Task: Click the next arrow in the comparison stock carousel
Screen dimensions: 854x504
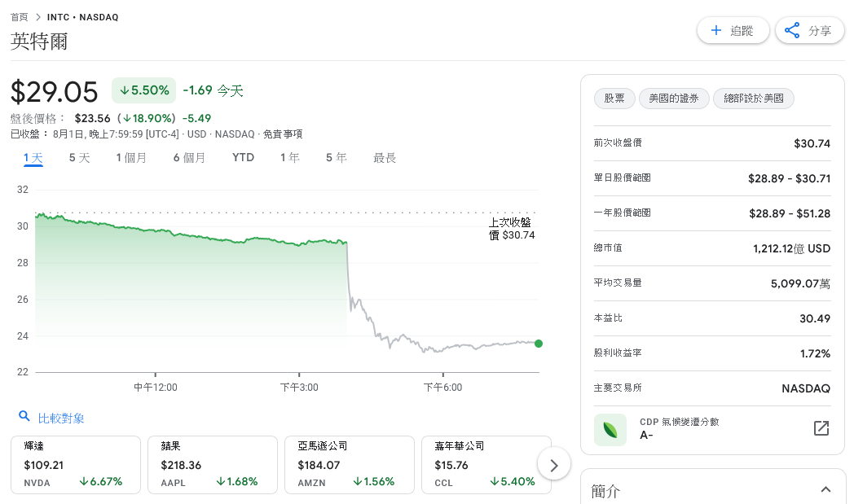Action: [554, 465]
